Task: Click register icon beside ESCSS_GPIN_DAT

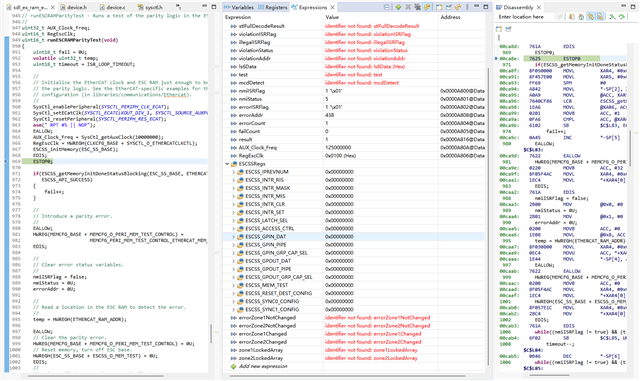Action: (240, 236)
